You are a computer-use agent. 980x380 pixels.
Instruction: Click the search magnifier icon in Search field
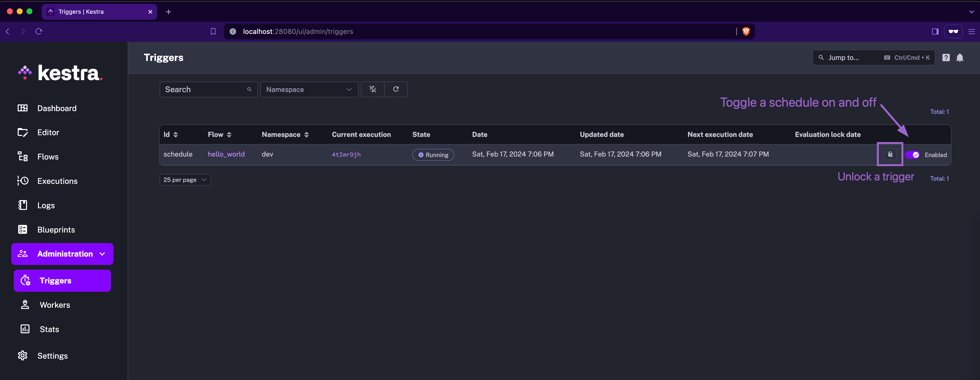click(x=249, y=89)
